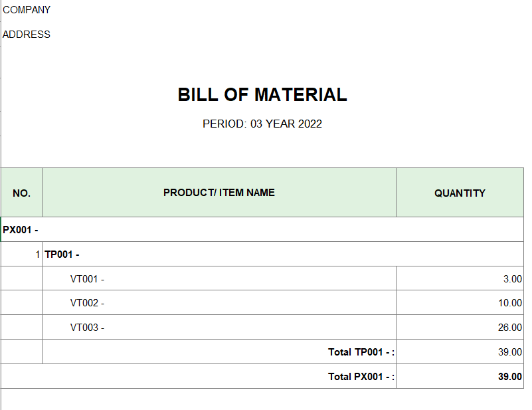Click the 3.00 quantity cell

[460, 278]
